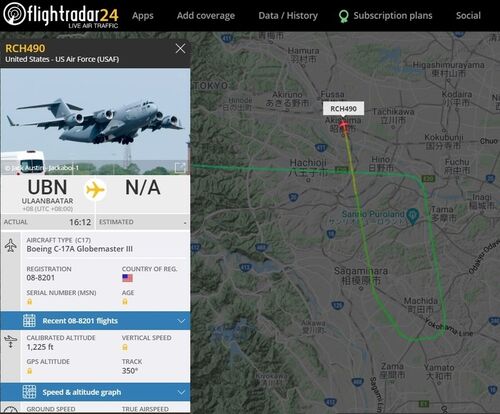Close the RCH490 flight details panel
Screen dimensions: 500x414
(180, 49)
